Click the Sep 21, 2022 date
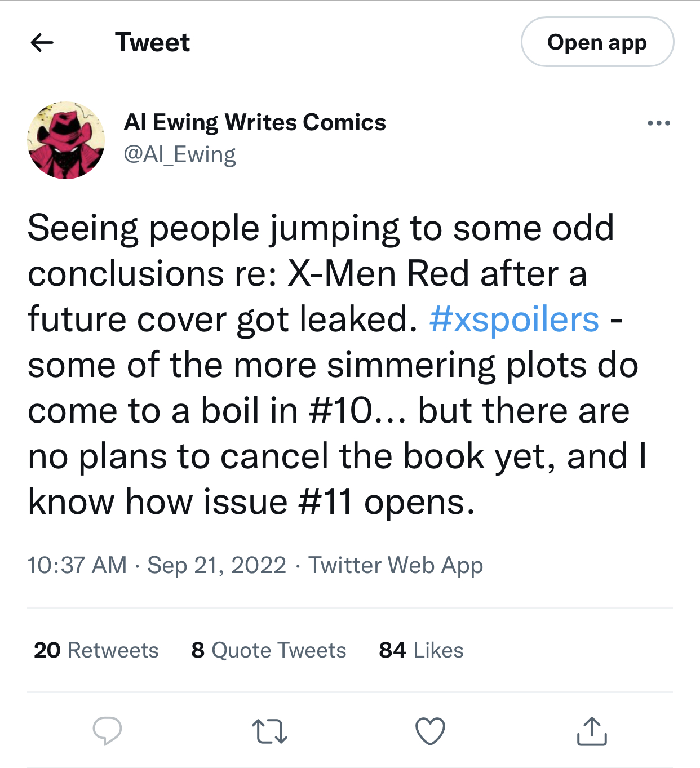The width and height of the screenshot is (700, 768). point(217,565)
